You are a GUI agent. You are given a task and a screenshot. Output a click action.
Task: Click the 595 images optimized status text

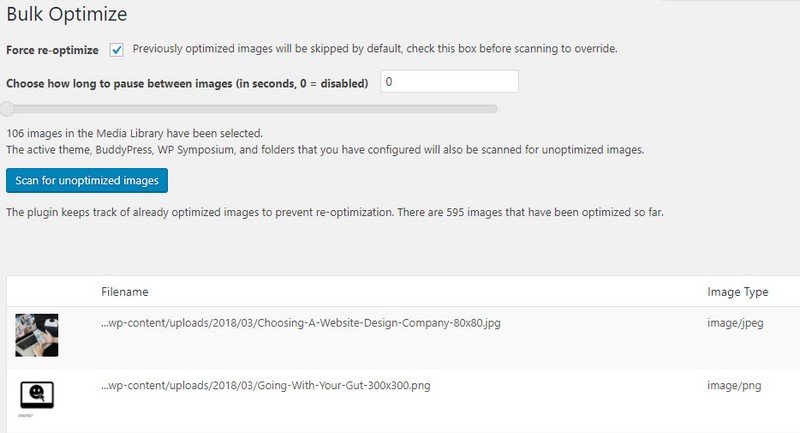click(x=335, y=212)
